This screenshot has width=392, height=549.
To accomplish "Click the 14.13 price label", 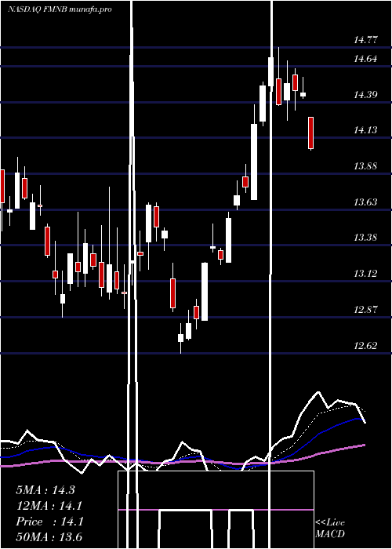I will coord(365,130).
